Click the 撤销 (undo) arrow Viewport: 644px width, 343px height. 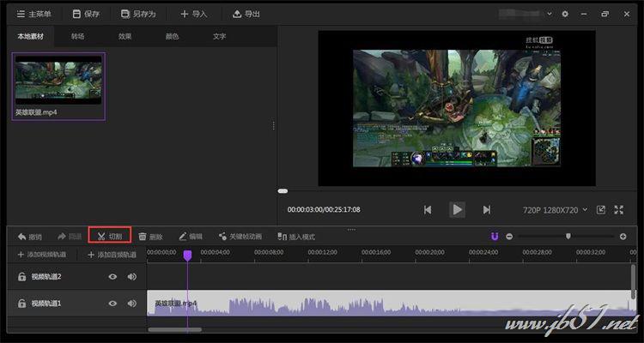(x=28, y=236)
